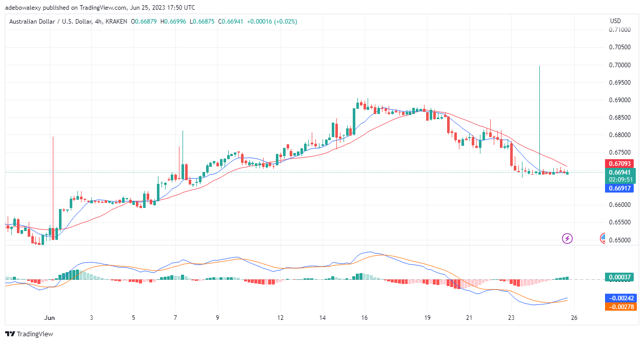Click the 0.71000 price scale label

coord(619,30)
